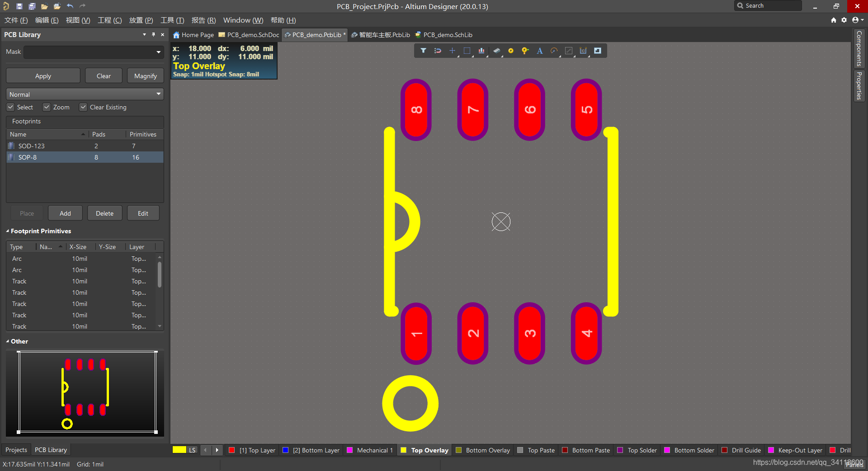Click the Apply button
Viewport: 868px width, 471px height.
(43, 76)
